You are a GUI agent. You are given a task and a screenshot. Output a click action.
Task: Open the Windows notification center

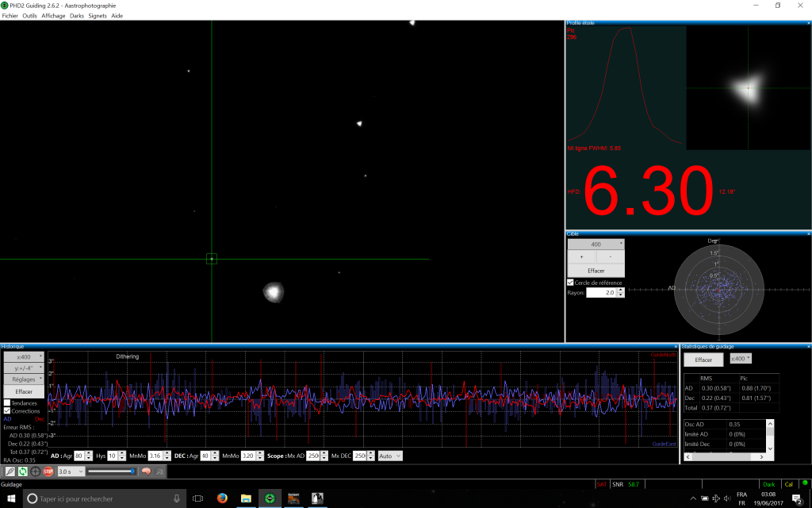click(798, 499)
